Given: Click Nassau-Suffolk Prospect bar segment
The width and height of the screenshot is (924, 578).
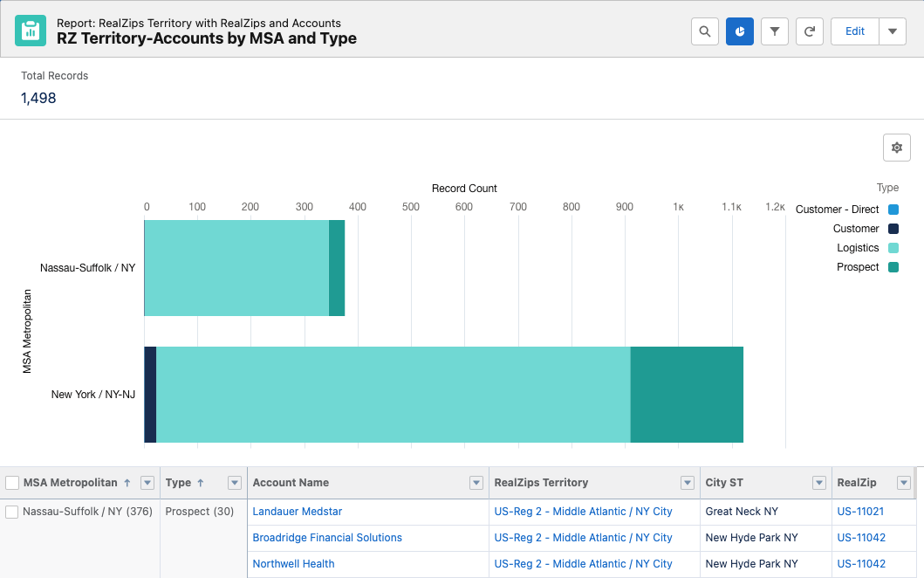Looking at the screenshot, I should coord(337,268).
